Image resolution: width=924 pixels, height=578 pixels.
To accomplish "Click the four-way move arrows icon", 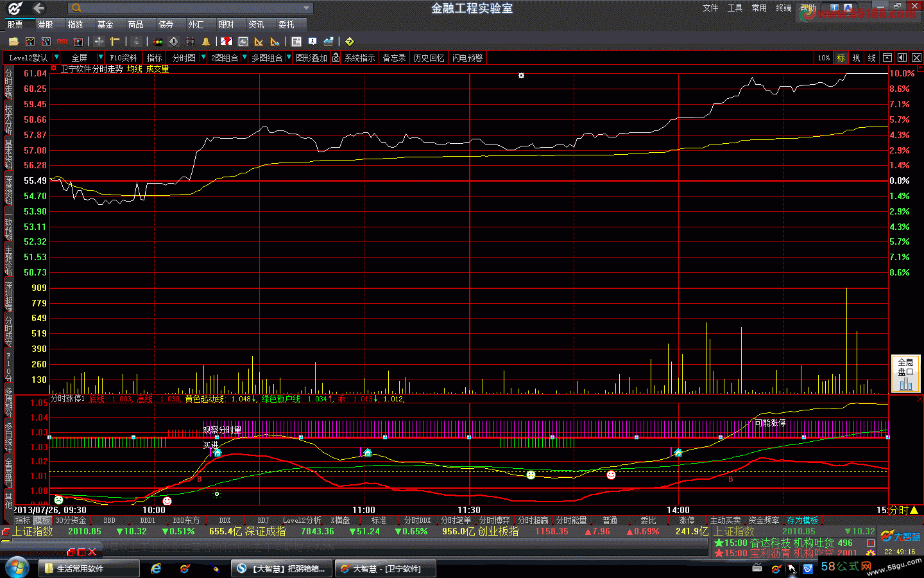I will point(99,41).
